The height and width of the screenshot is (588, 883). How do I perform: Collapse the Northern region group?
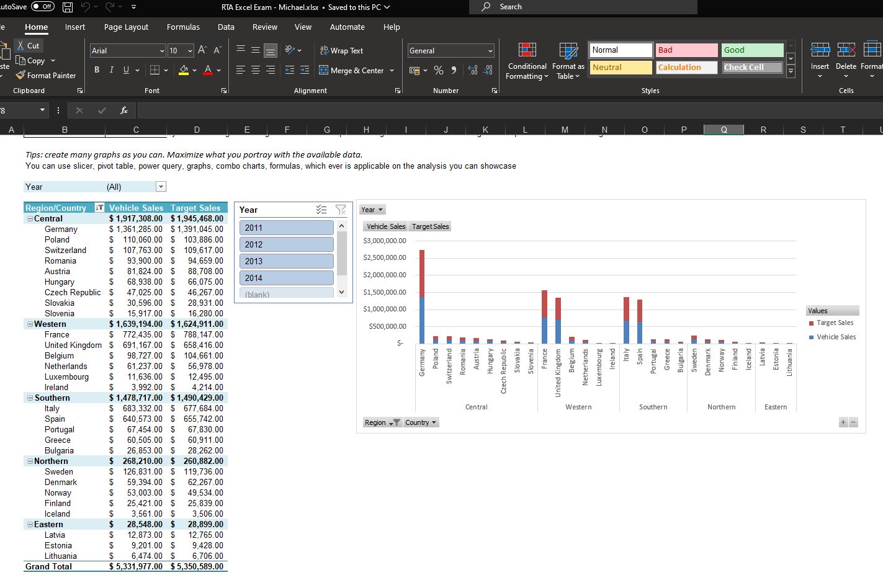pos(30,461)
